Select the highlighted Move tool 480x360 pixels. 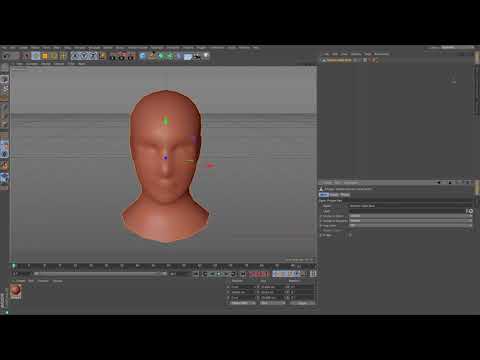pos(36,56)
